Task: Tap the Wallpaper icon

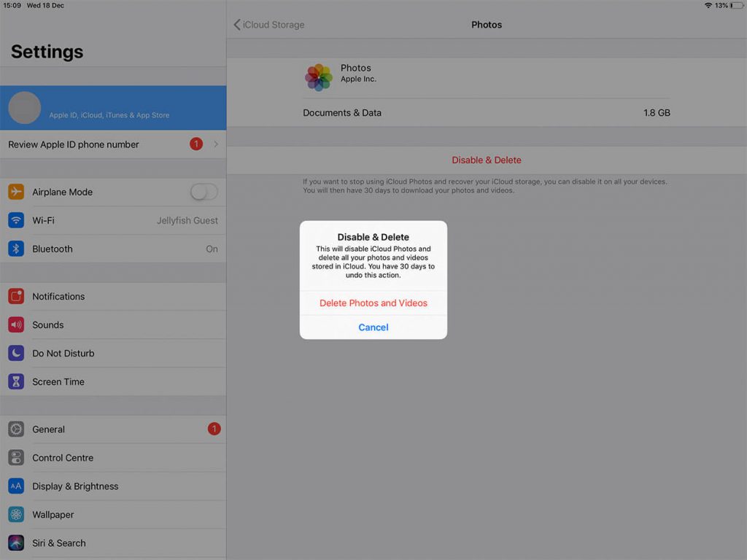Action: point(16,514)
